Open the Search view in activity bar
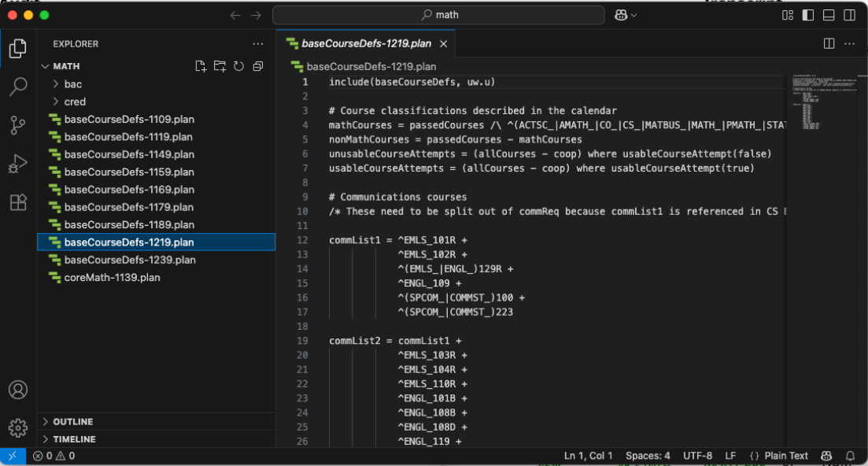 coord(18,87)
